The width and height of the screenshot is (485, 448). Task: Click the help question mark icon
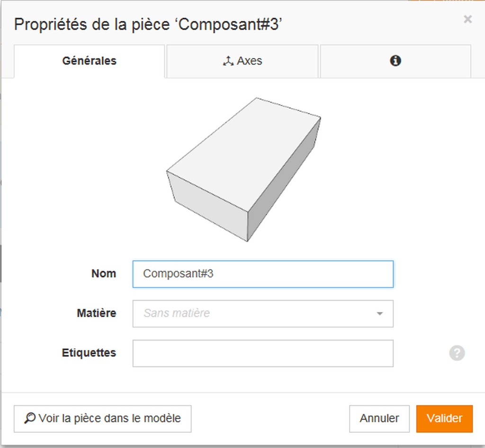click(457, 353)
